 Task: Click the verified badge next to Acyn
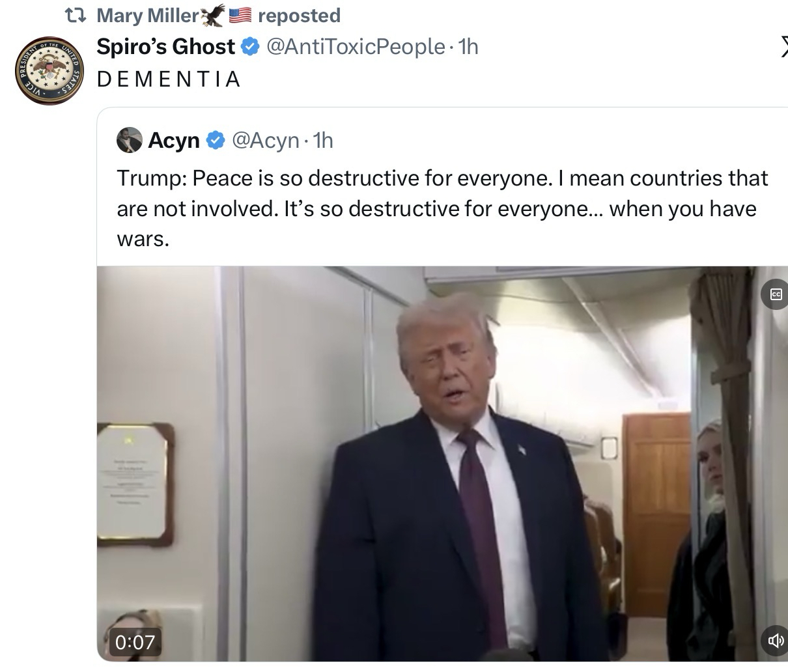tap(216, 140)
